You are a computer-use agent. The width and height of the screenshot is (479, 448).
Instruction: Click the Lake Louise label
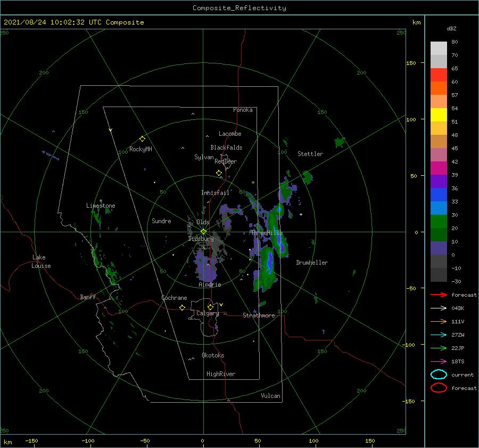click(x=41, y=262)
